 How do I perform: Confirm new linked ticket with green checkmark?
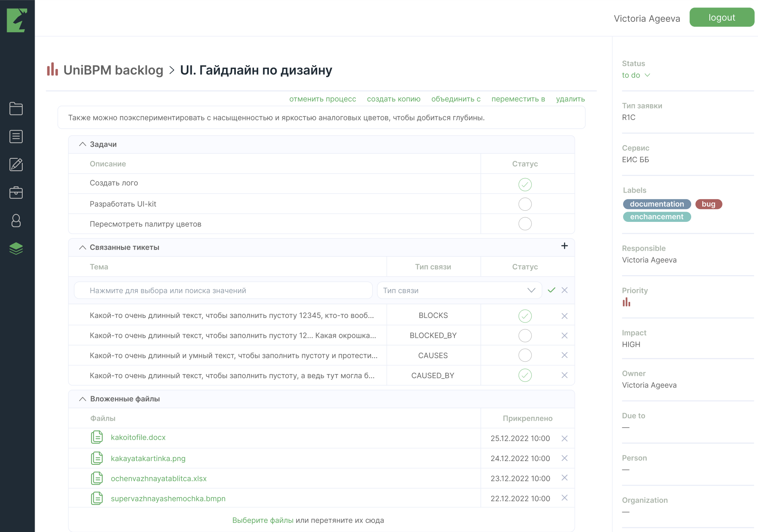(x=551, y=290)
